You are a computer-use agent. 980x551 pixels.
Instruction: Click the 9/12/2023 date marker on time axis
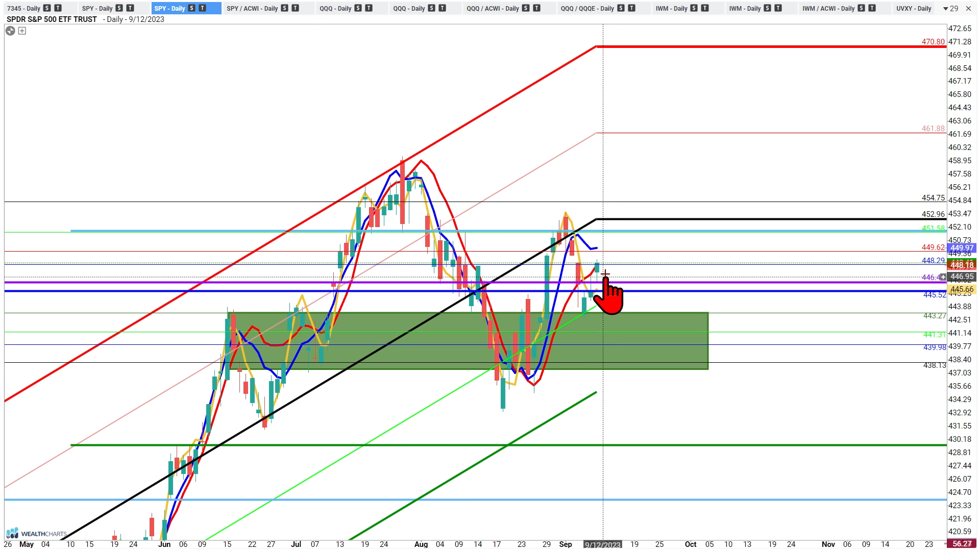pos(603,545)
